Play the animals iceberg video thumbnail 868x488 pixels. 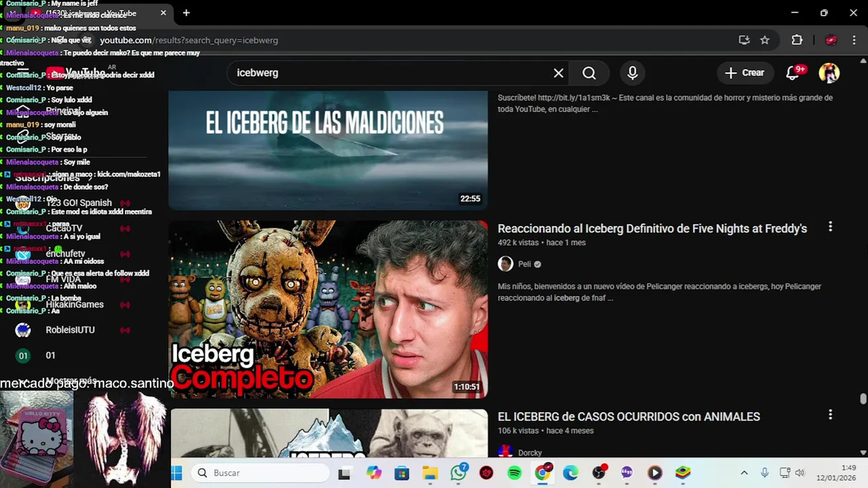[x=328, y=433]
